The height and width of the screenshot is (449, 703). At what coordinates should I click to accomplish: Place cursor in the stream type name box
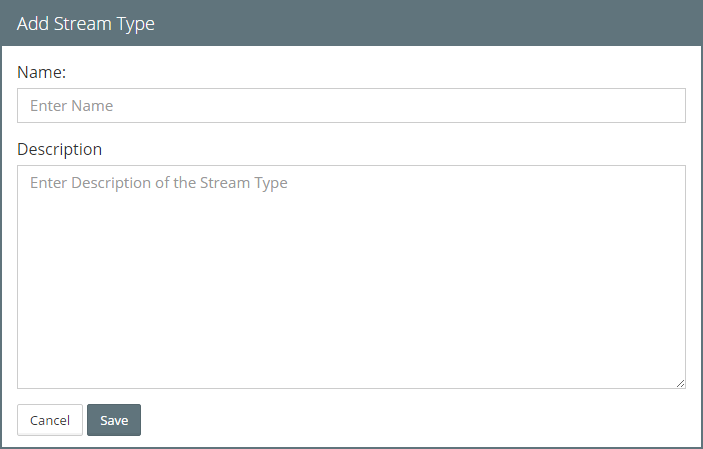tap(351, 105)
